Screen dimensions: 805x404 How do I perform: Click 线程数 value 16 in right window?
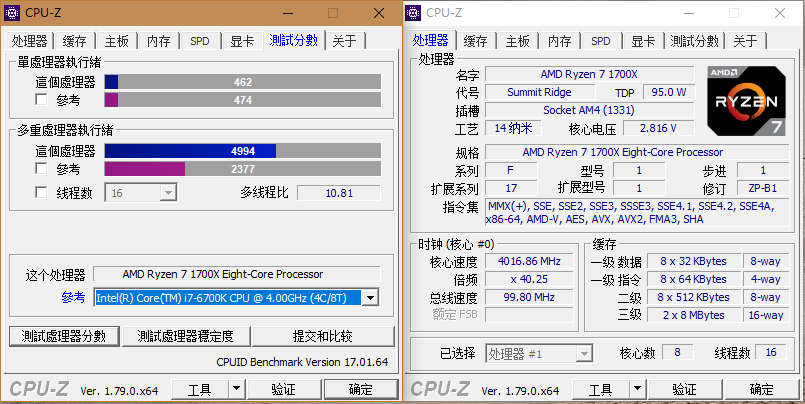point(771,352)
